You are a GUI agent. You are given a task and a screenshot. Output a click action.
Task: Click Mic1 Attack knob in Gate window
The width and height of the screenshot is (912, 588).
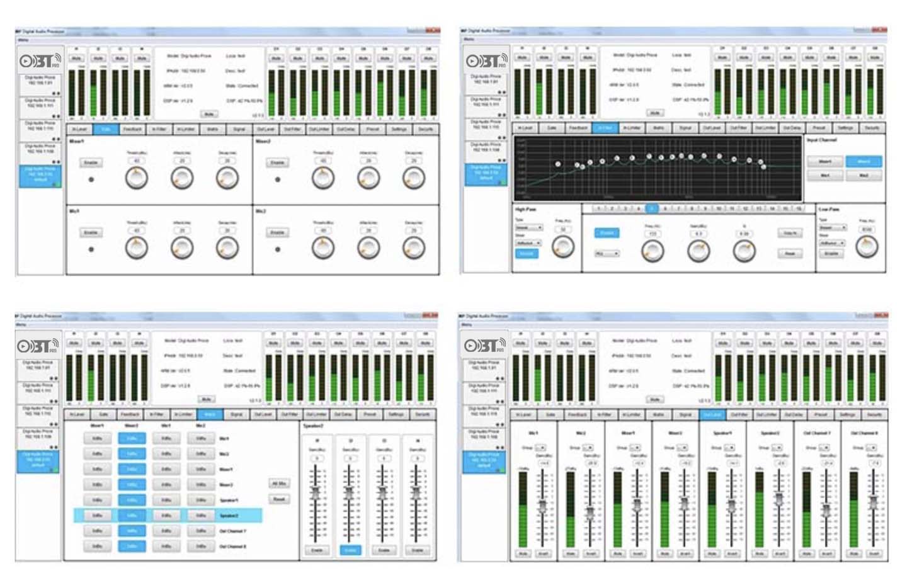182,249
